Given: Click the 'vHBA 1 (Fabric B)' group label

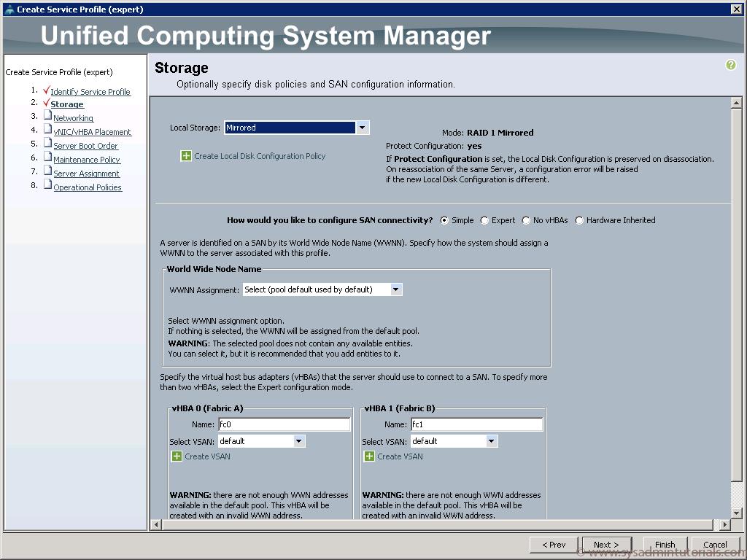Looking at the screenshot, I should (x=400, y=408).
